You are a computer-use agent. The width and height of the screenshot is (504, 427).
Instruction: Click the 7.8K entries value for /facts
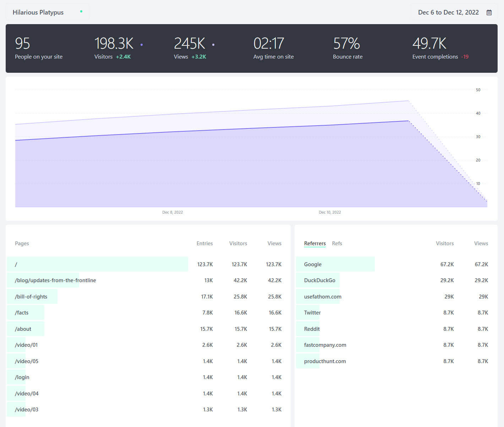pyautogui.click(x=208, y=313)
